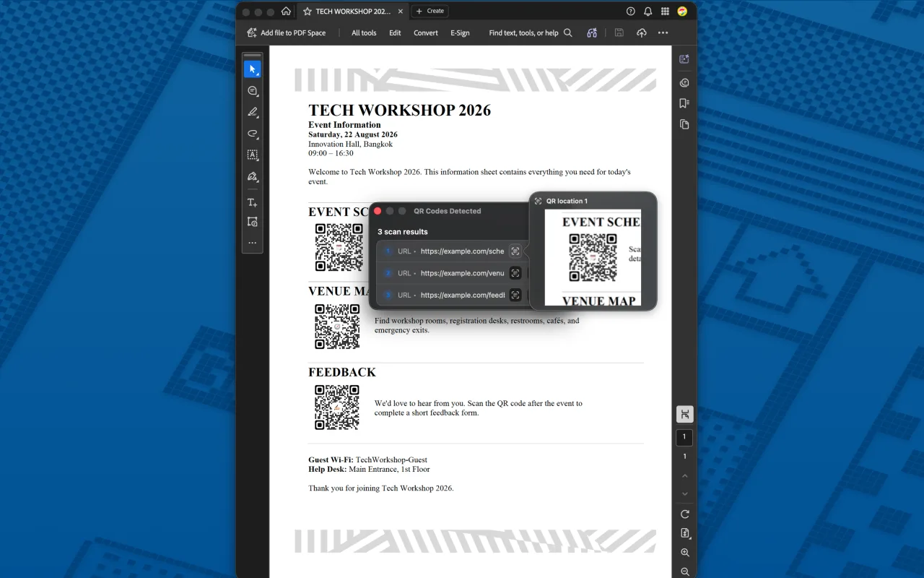The image size is (924, 578).
Task: Click the Feedback QR code in document
Action: coord(337,407)
